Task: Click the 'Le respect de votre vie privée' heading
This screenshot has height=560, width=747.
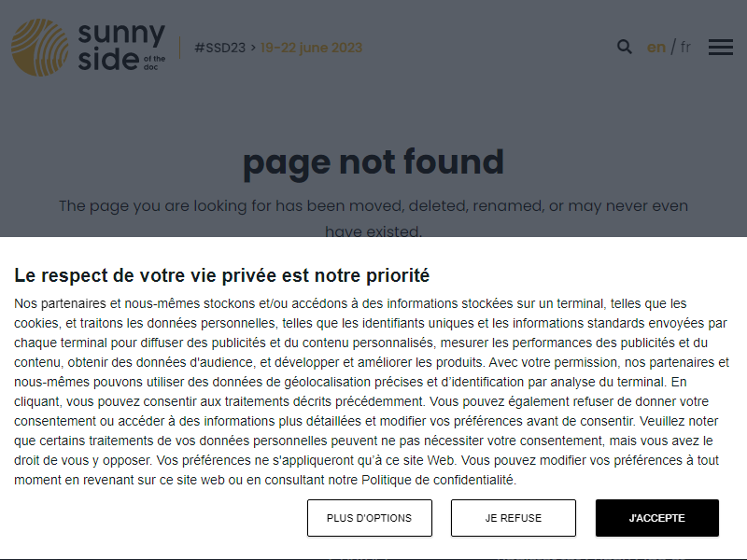Action: (x=222, y=275)
